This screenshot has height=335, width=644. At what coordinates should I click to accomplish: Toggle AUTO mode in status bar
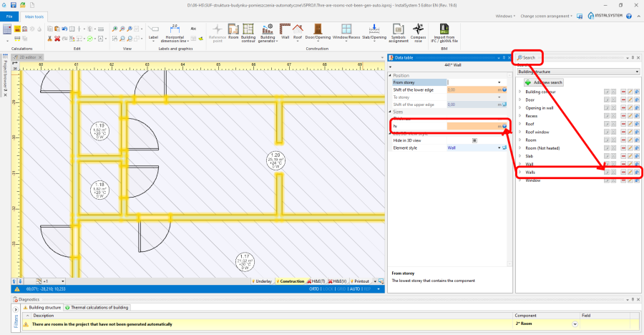point(354,289)
